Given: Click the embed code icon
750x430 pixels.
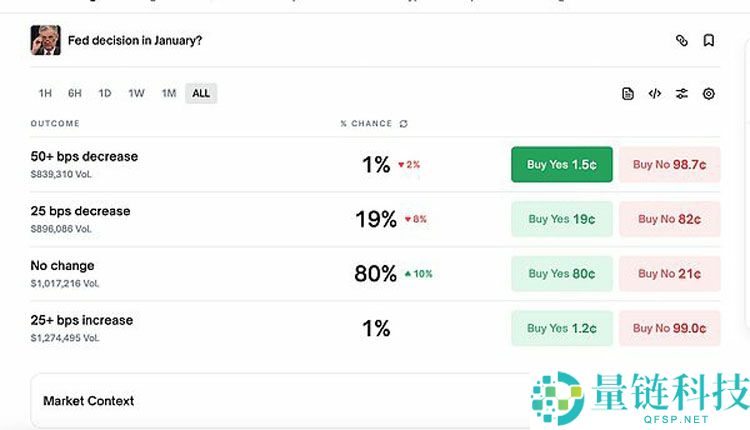Looking at the screenshot, I should pyautogui.click(x=655, y=94).
